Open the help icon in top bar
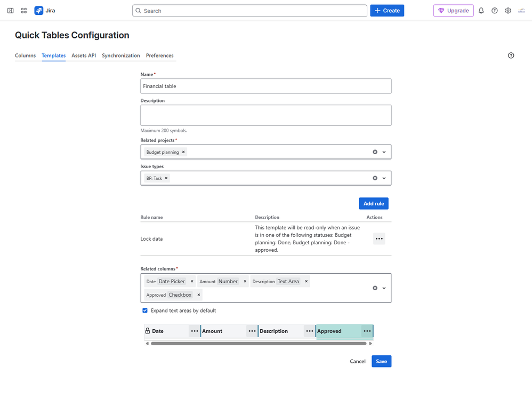532x398 pixels. (495, 11)
